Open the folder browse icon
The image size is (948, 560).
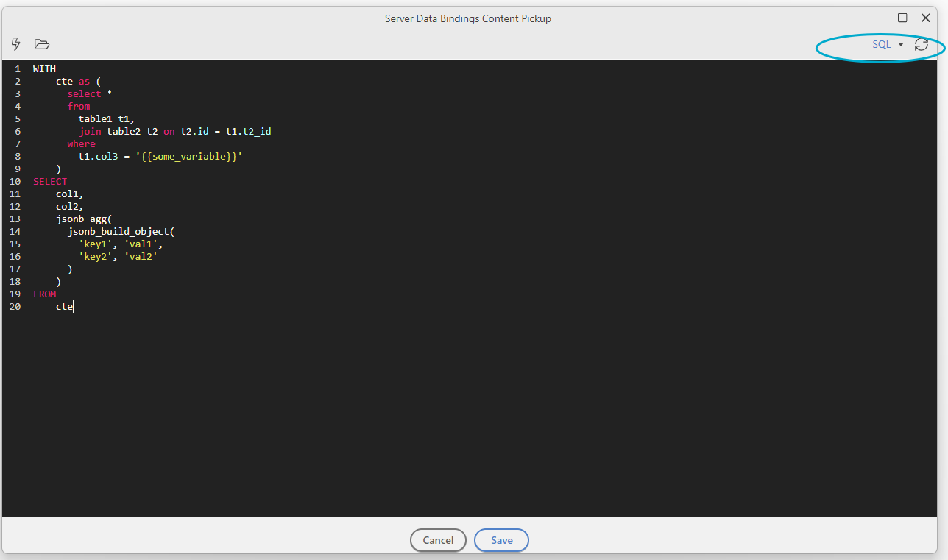pyautogui.click(x=42, y=44)
